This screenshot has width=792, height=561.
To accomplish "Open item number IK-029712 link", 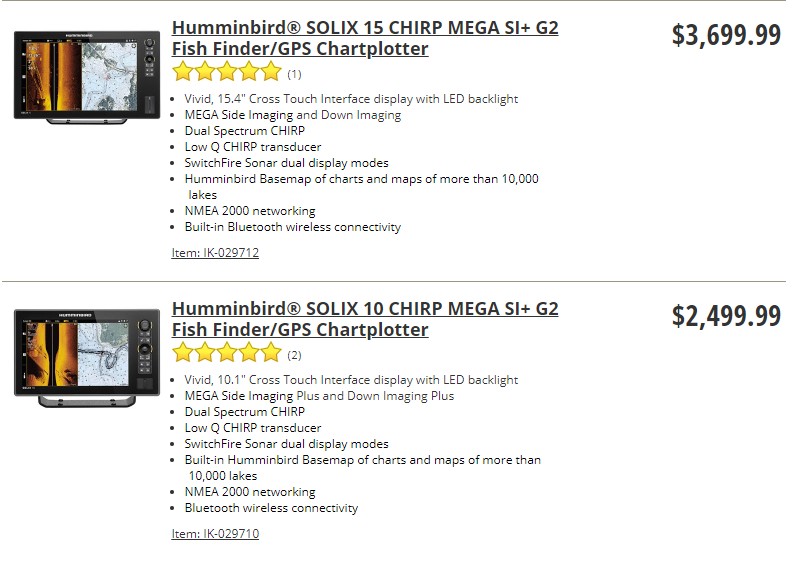I will 215,252.
